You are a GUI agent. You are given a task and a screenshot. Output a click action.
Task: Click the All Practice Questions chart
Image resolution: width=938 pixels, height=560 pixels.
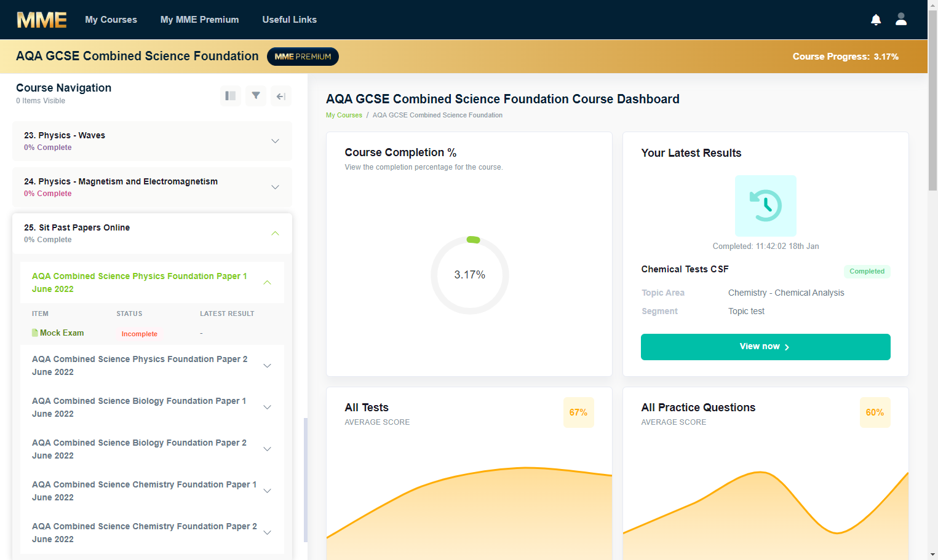coord(766,515)
